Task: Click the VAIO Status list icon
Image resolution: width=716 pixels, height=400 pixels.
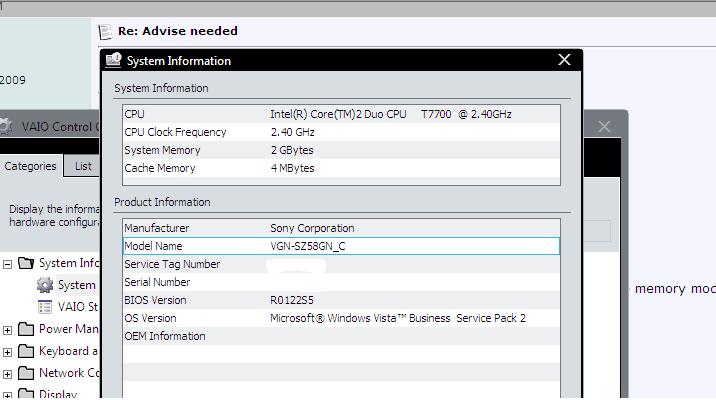Action: coord(45,307)
